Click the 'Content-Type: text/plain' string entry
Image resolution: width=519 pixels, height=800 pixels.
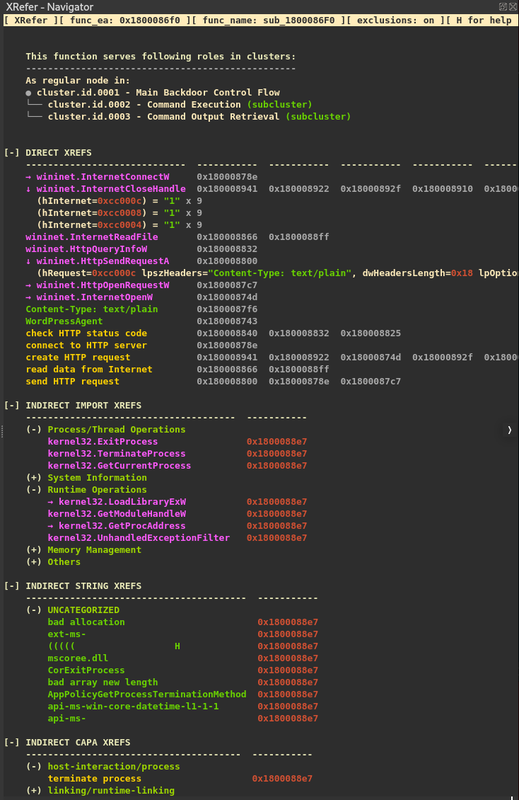pos(92,309)
